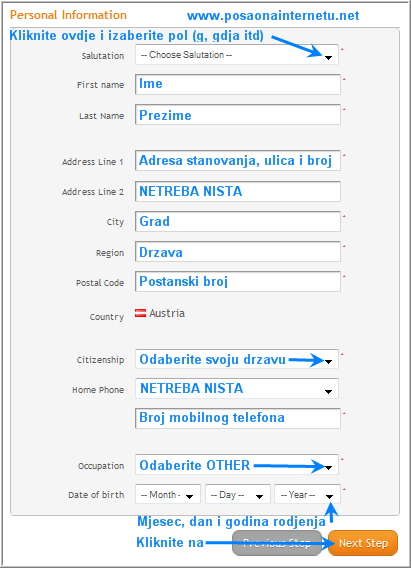Open the Year dropdown for birth date
The image size is (411, 568).
click(x=307, y=494)
